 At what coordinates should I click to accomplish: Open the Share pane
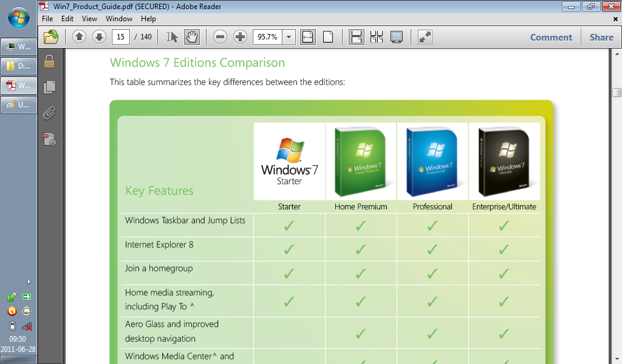(601, 37)
